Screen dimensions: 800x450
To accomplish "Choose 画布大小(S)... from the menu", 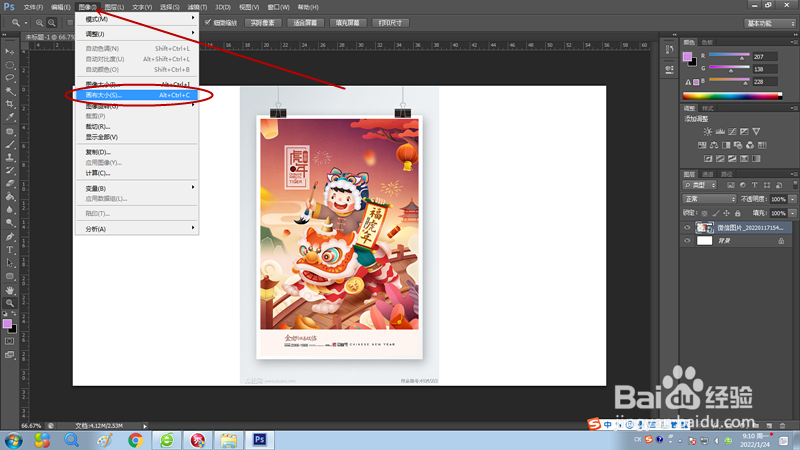I will pyautogui.click(x=137, y=95).
